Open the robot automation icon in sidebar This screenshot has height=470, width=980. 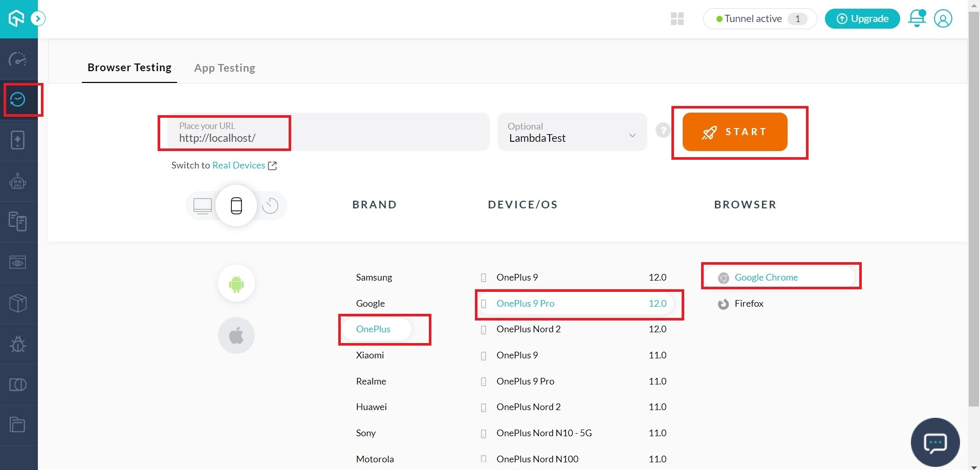[17, 181]
